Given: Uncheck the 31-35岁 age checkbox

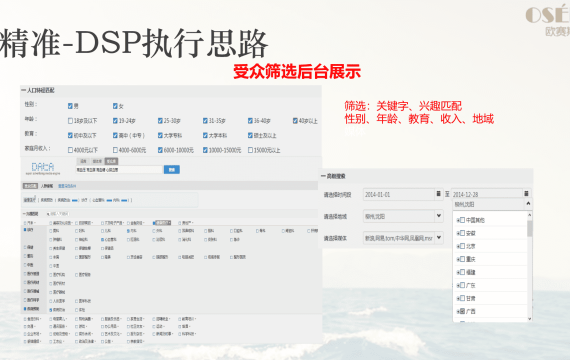Looking at the screenshot, I should coord(205,121).
